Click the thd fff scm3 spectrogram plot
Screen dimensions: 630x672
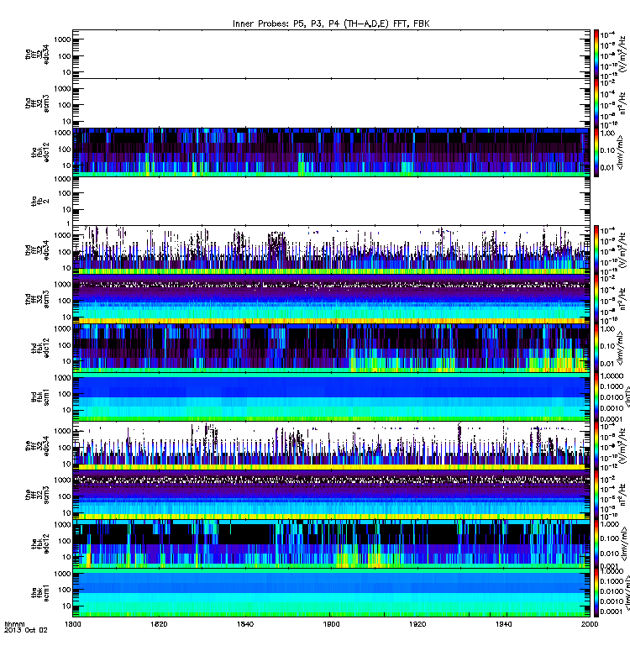(331, 299)
